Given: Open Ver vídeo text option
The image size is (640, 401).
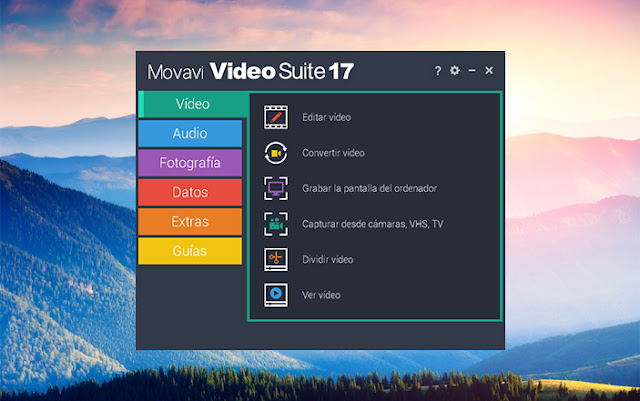Looking at the screenshot, I should click(321, 295).
